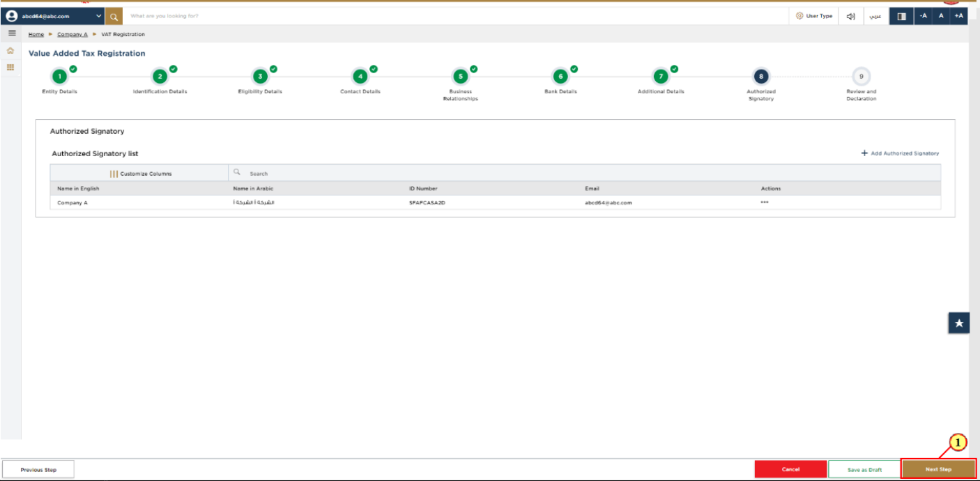This screenshot has height=481, width=980.
Task: Sort by Name in Arabic column
Action: 253,189
